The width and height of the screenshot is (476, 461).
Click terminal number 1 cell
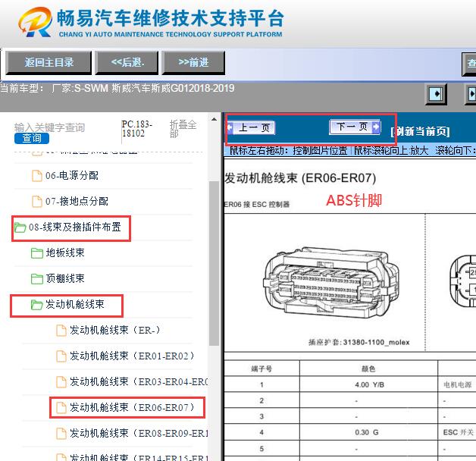click(261, 384)
